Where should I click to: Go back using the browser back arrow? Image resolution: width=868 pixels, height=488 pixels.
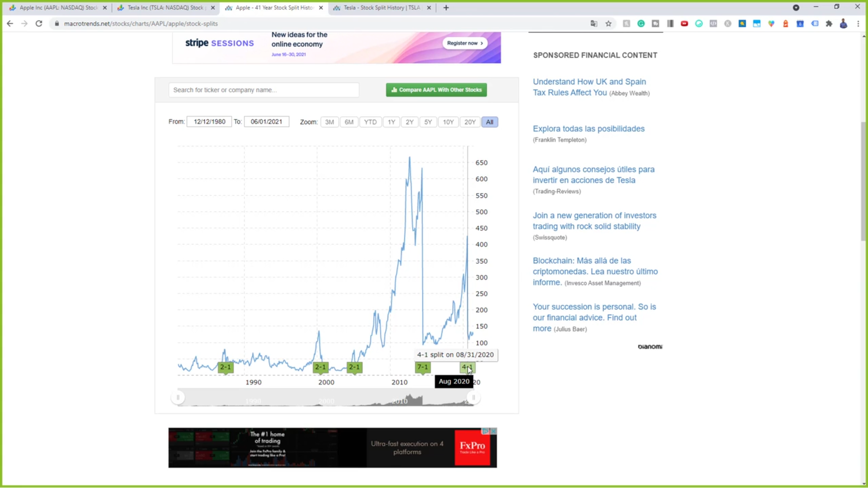tap(10, 23)
